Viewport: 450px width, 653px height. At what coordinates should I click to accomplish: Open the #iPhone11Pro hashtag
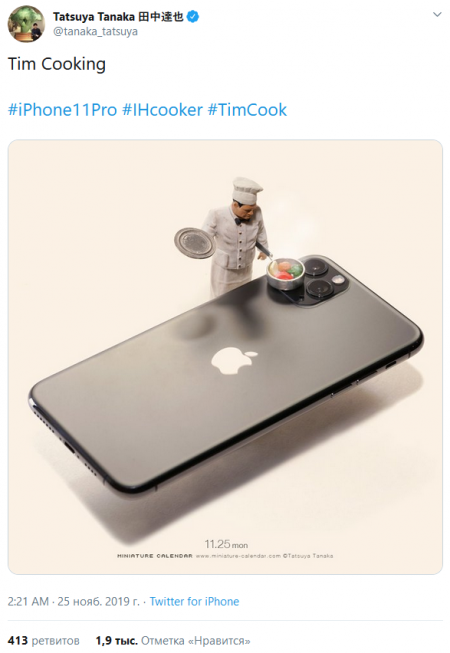click(x=62, y=110)
